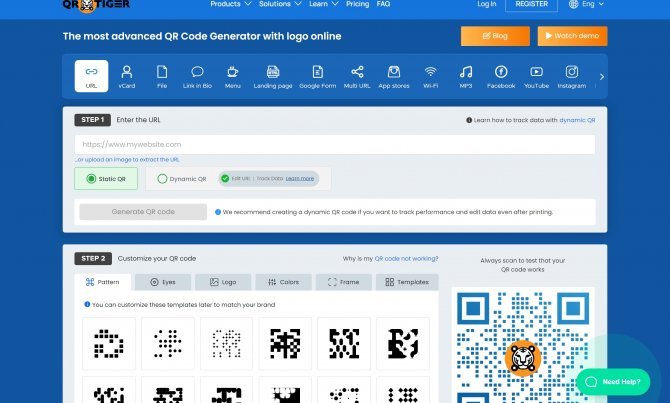Image resolution: width=670 pixels, height=403 pixels.
Task: Focus the URL input field
Action: pos(335,144)
